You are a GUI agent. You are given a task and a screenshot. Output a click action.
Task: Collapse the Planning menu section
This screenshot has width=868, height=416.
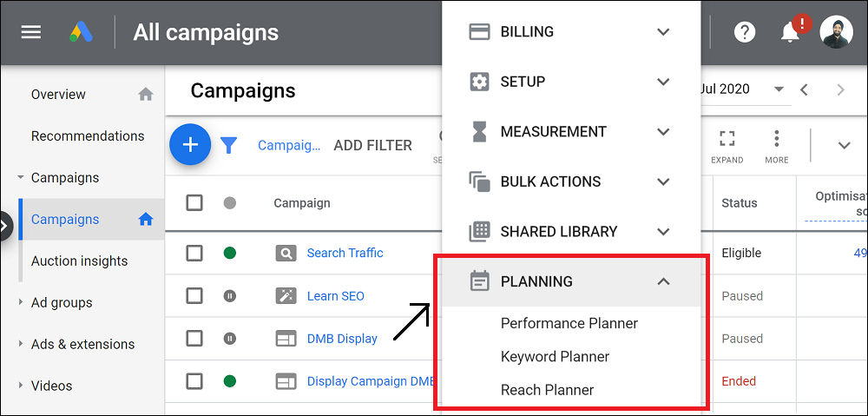click(571, 281)
